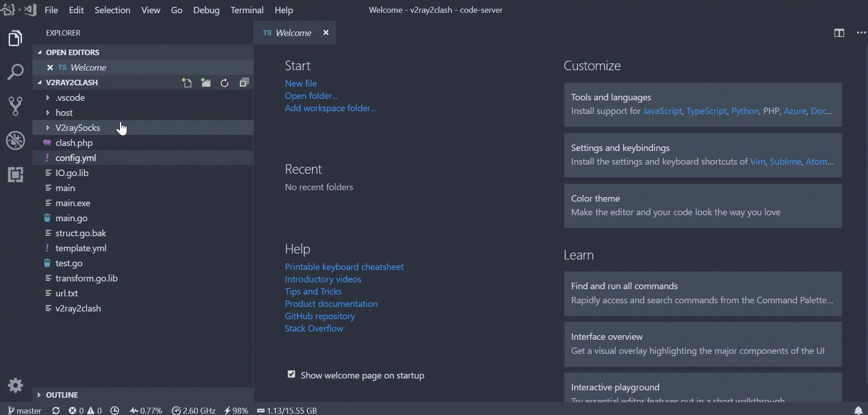Image resolution: width=868 pixels, height=415 pixels.
Task: Refresh the explorer file tree
Action: pos(225,83)
